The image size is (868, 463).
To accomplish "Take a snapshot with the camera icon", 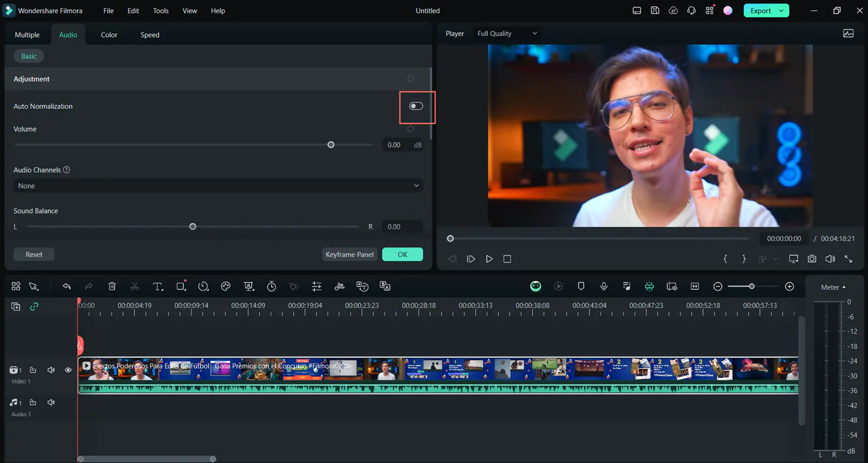I will (x=812, y=259).
